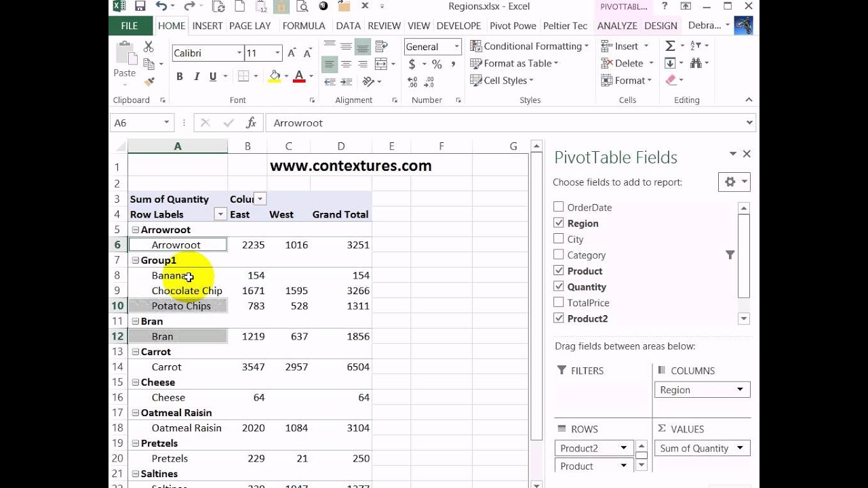Image resolution: width=868 pixels, height=488 pixels.
Task: Click the Format Painter brush icon
Action: [149, 81]
